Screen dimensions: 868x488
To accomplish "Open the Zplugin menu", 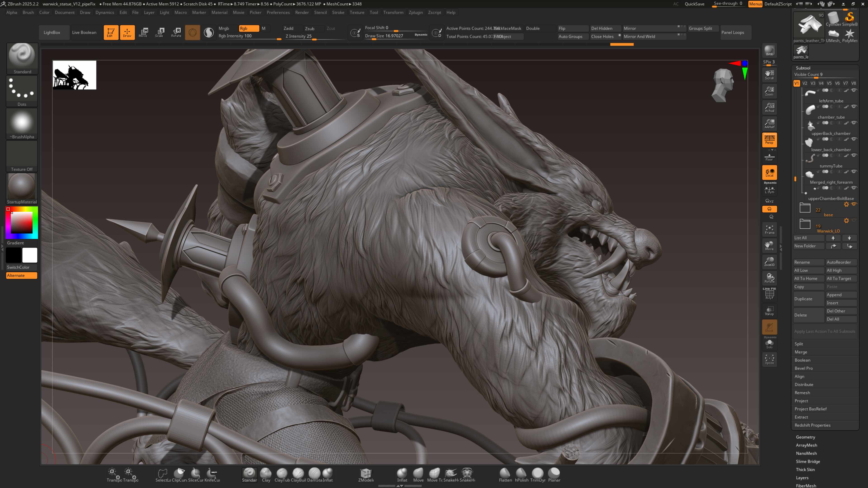I will coord(415,12).
